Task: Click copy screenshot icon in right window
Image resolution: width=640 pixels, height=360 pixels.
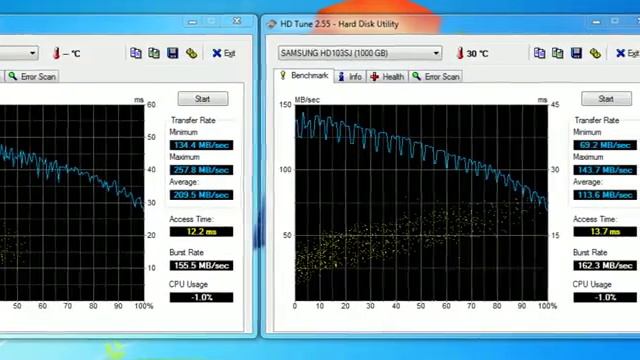Action: [558, 53]
